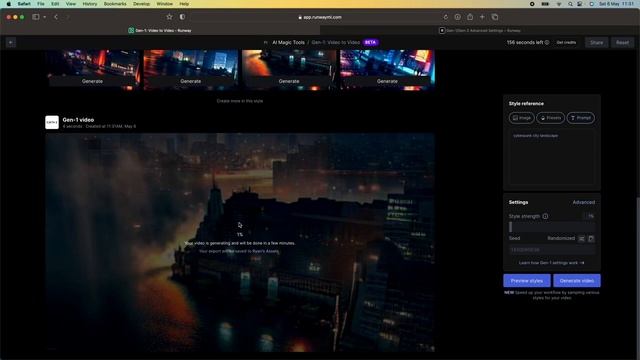
Task: Open Advanced settings link
Action: pyautogui.click(x=583, y=202)
